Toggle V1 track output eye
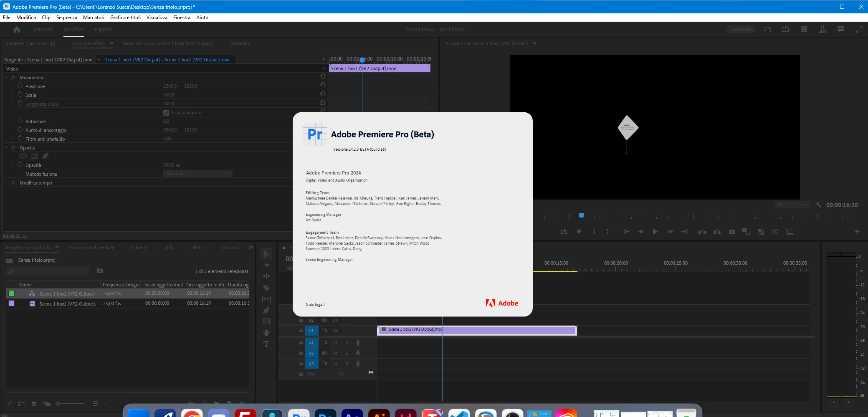The image size is (868, 417). (x=335, y=331)
